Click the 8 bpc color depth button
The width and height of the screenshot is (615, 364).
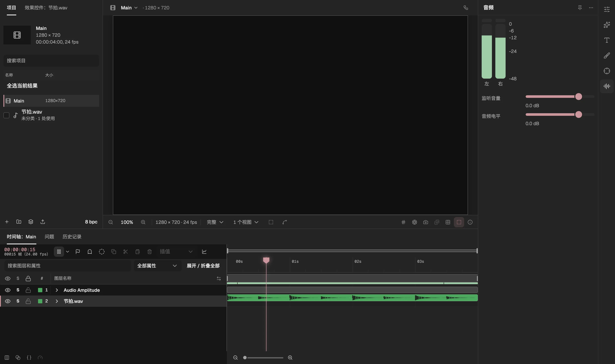(x=91, y=222)
